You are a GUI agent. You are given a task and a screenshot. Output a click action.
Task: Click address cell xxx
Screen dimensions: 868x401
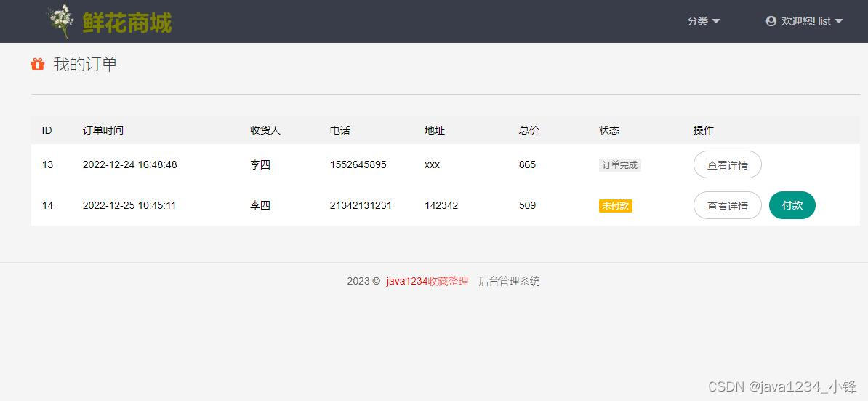point(433,165)
